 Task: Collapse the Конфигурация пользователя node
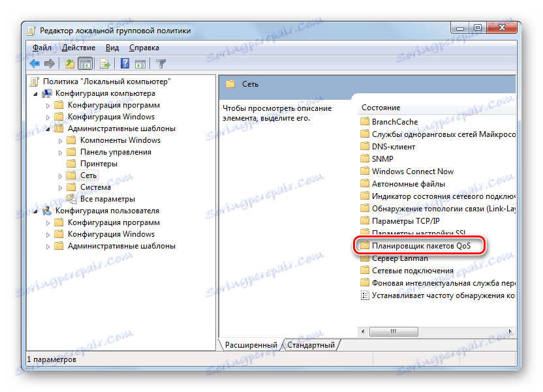pyautogui.click(x=35, y=211)
